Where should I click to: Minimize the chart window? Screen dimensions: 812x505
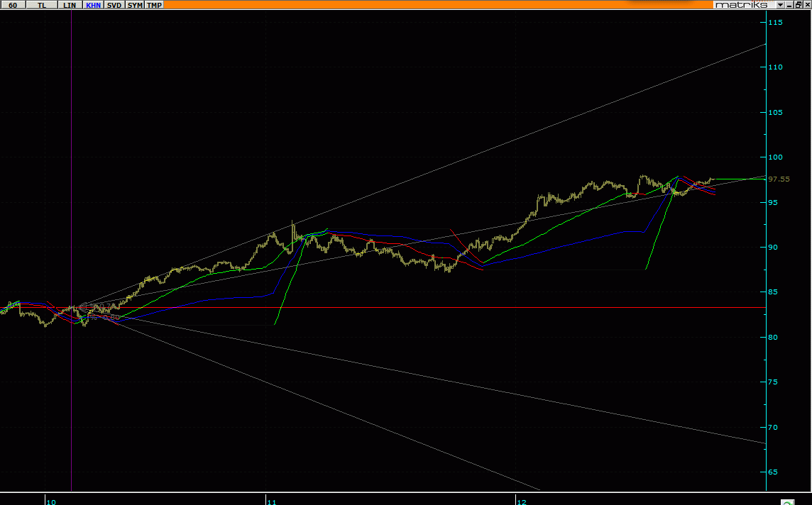790,5
